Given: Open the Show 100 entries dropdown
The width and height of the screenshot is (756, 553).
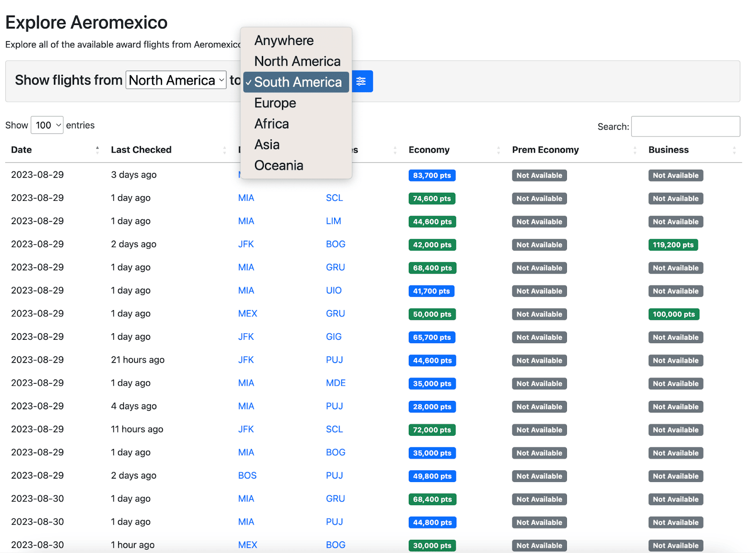Looking at the screenshot, I should click(x=47, y=125).
